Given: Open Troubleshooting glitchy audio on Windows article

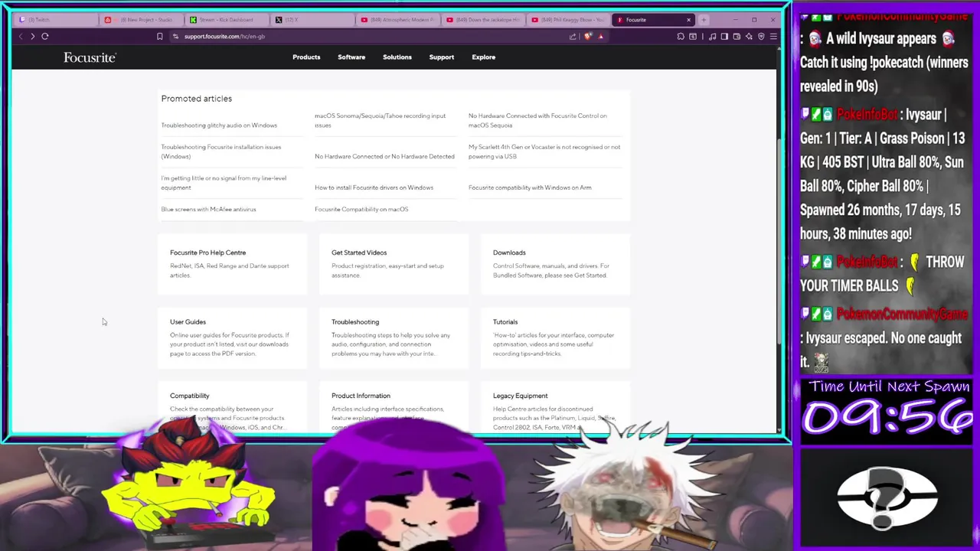Looking at the screenshot, I should pos(219,126).
